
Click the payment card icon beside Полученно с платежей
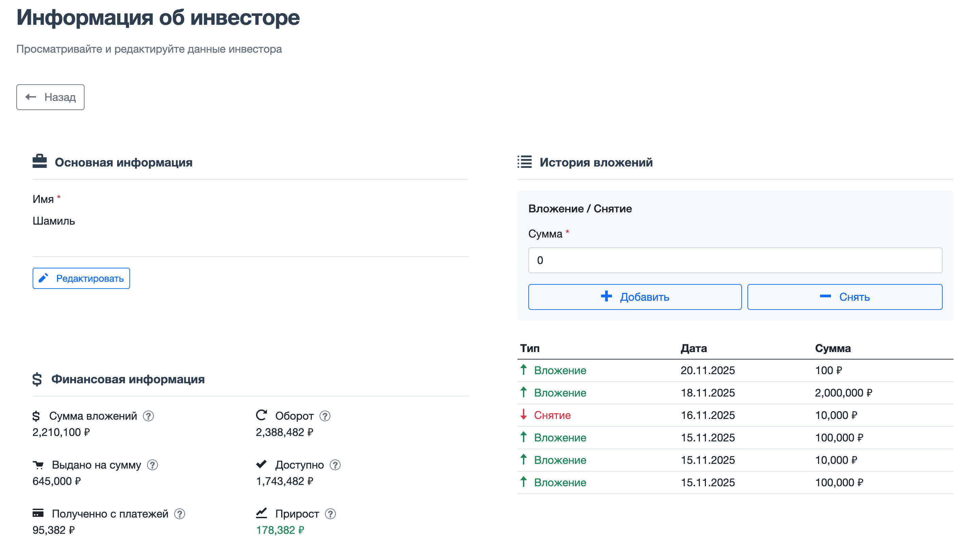[38, 513]
